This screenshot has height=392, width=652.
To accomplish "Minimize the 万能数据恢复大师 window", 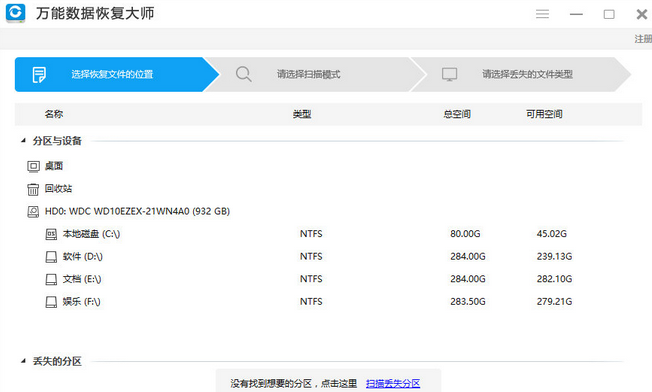I will [x=576, y=14].
